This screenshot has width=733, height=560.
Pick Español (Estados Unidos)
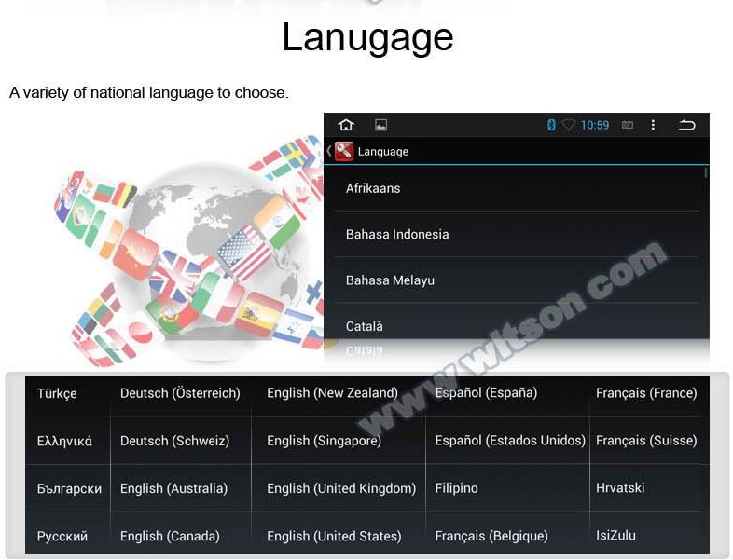pyautogui.click(x=509, y=441)
